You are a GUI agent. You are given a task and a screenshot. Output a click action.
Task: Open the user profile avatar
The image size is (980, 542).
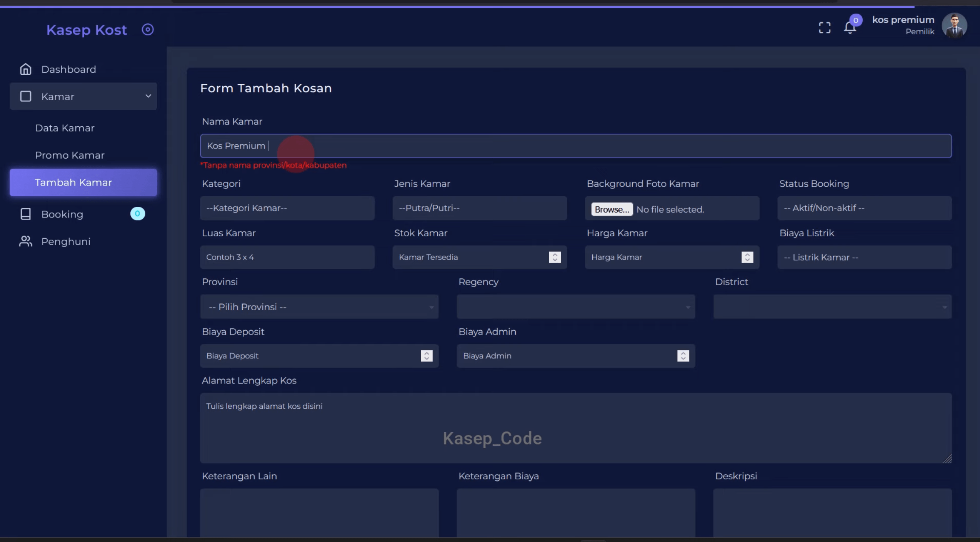click(x=954, y=25)
